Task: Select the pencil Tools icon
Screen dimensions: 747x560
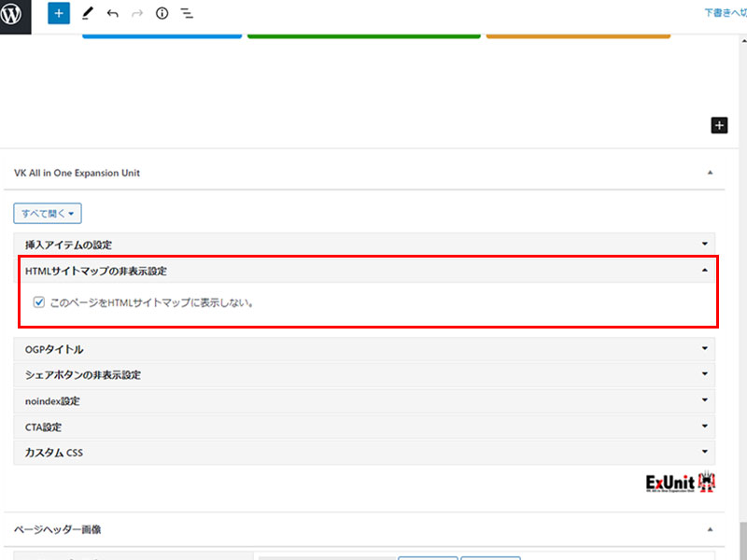Action: (x=88, y=13)
